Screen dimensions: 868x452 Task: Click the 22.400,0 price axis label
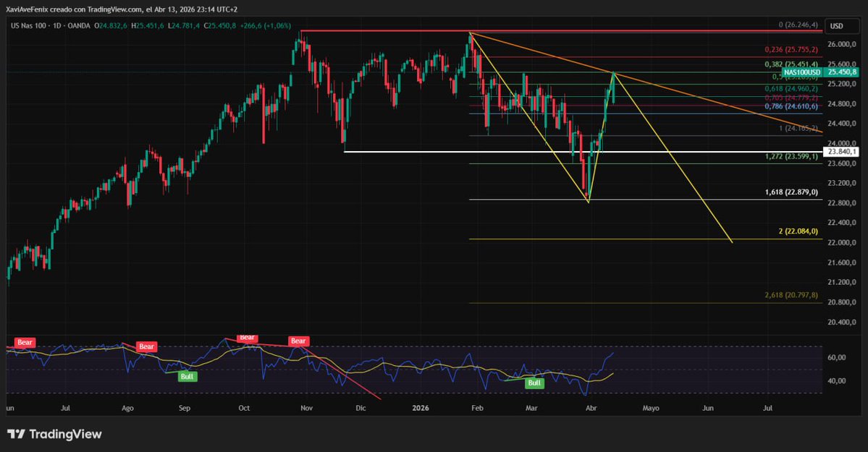[841, 223]
